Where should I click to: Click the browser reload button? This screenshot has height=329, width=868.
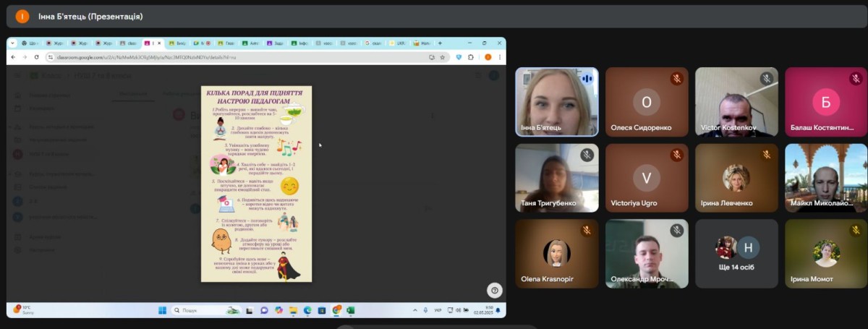point(36,57)
